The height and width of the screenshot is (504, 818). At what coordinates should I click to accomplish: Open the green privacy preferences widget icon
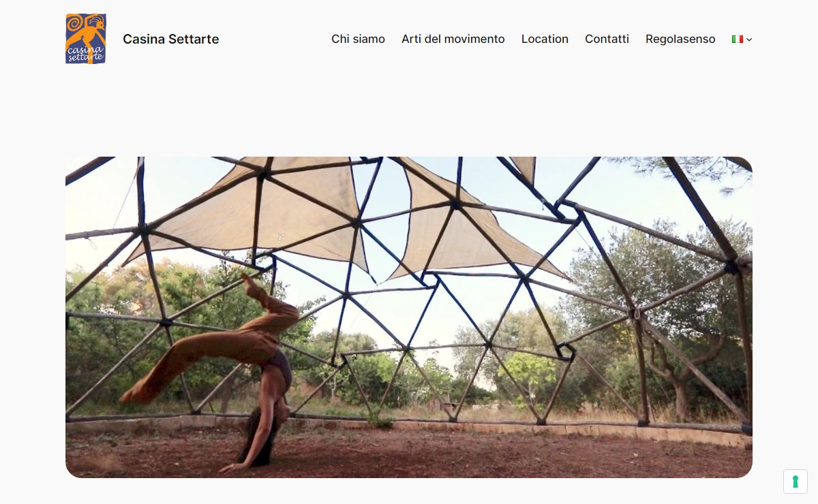click(796, 482)
